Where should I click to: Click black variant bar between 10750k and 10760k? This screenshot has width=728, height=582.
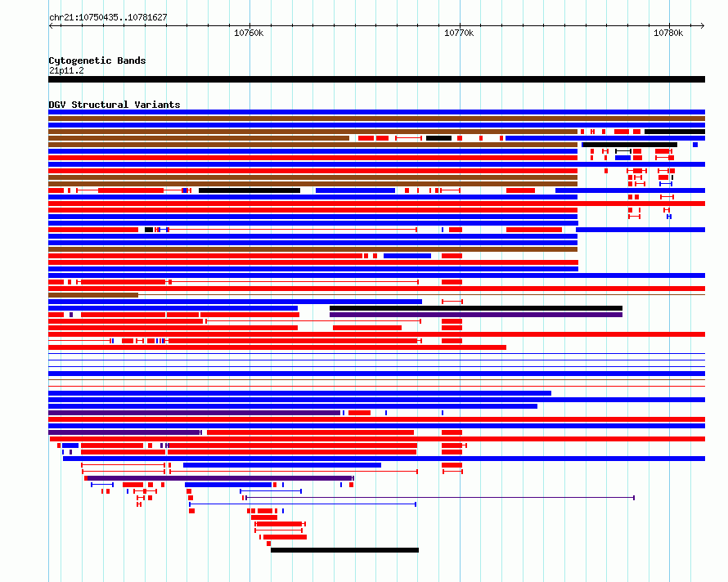click(249, 190)
